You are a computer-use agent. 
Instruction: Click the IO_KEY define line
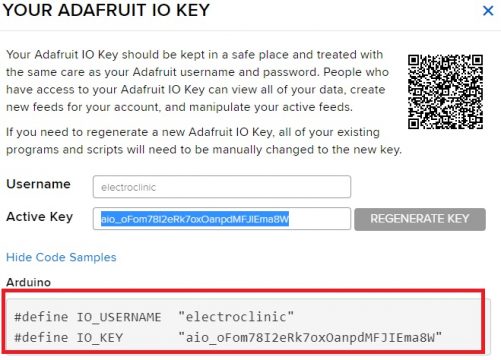tap(228, 338)
